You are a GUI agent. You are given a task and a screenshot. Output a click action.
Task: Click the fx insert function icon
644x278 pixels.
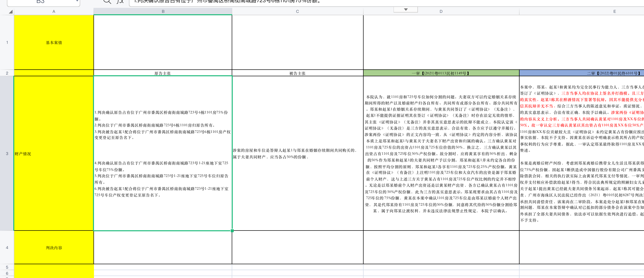[119, 2]
